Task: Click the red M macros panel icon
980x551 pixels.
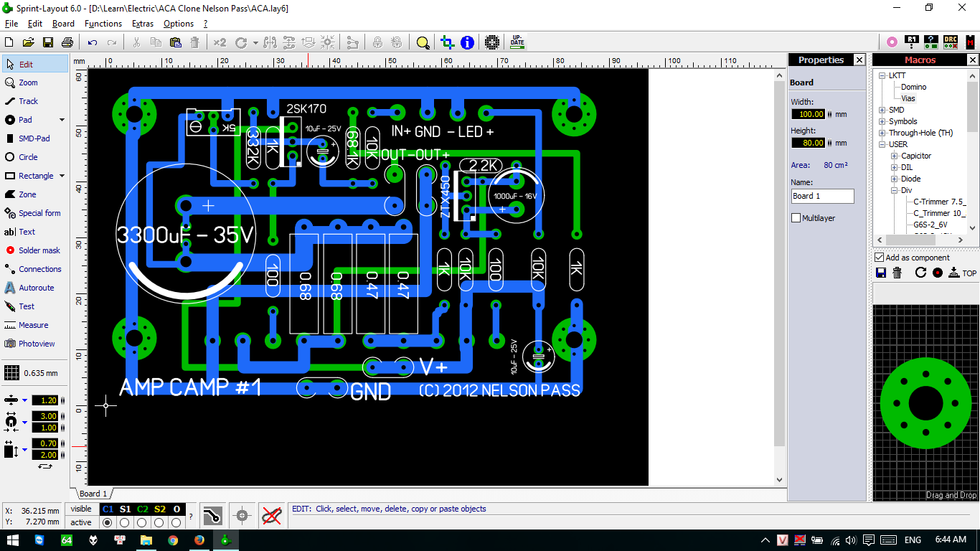Action: [970, 42]
